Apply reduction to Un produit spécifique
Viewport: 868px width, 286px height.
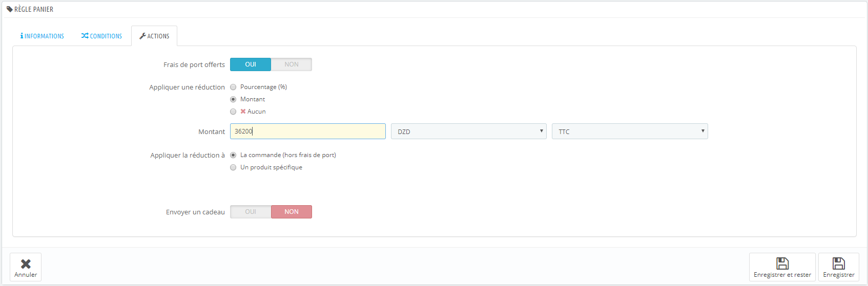tap(233, 167)
